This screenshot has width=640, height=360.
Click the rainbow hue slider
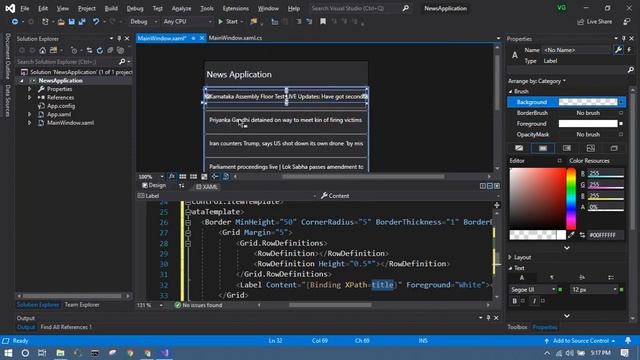click(571, 198)
